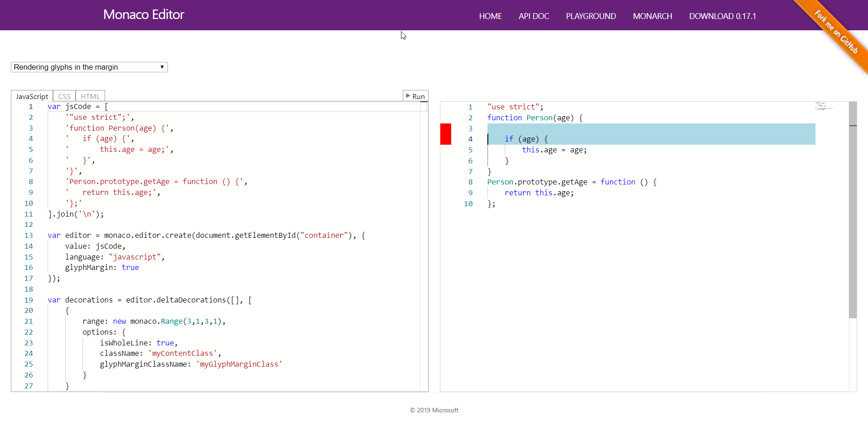The image size is (868, 425).
Task: Click 'Person.prototype.getAge' in right editor
Action: click(x=537, y=182)
